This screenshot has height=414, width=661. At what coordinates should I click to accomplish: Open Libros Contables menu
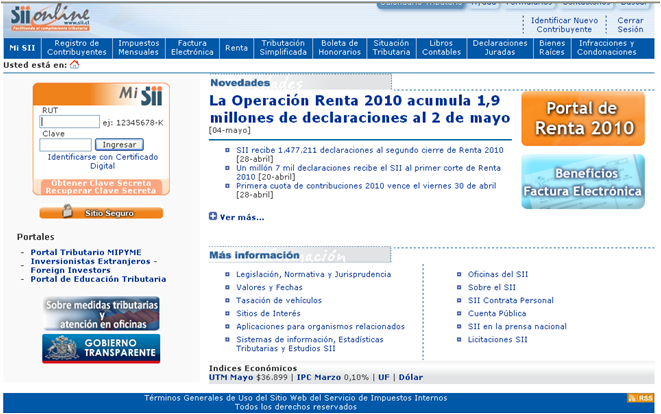pyautogui.click(x=441, y=48)
